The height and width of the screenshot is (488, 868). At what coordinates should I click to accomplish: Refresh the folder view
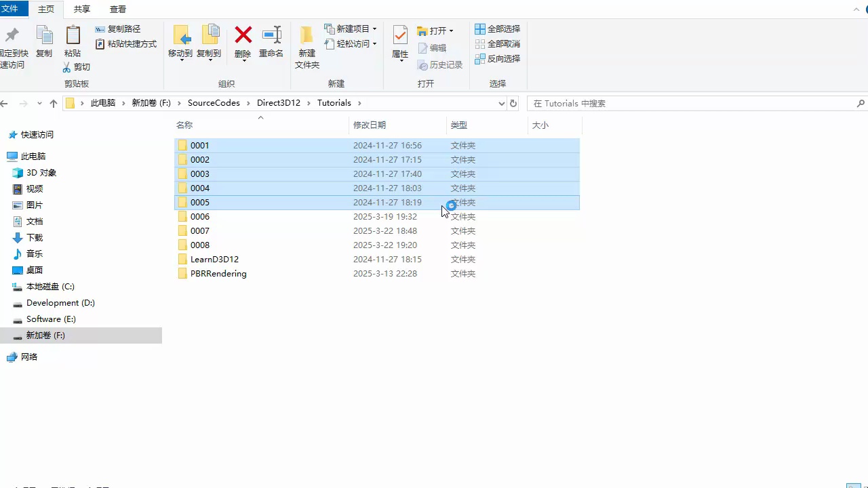[513, 103]
